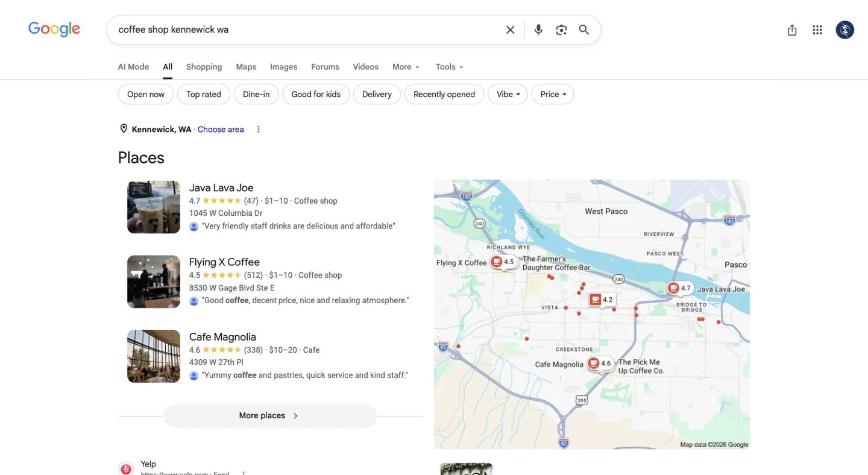The height and width of the screenshot is (475, 868).
Task: Start voice search with microphone icon
Action: click(x=538, y=30)
